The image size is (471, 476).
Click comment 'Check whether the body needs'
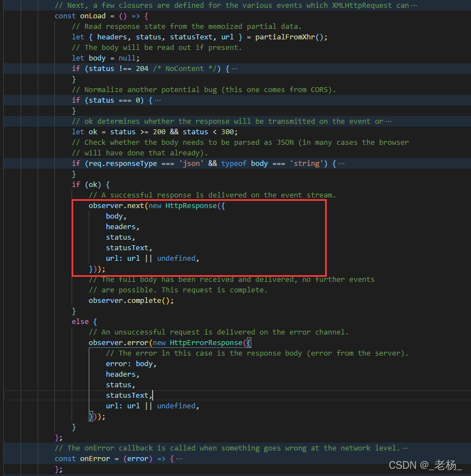pos(240,143)
